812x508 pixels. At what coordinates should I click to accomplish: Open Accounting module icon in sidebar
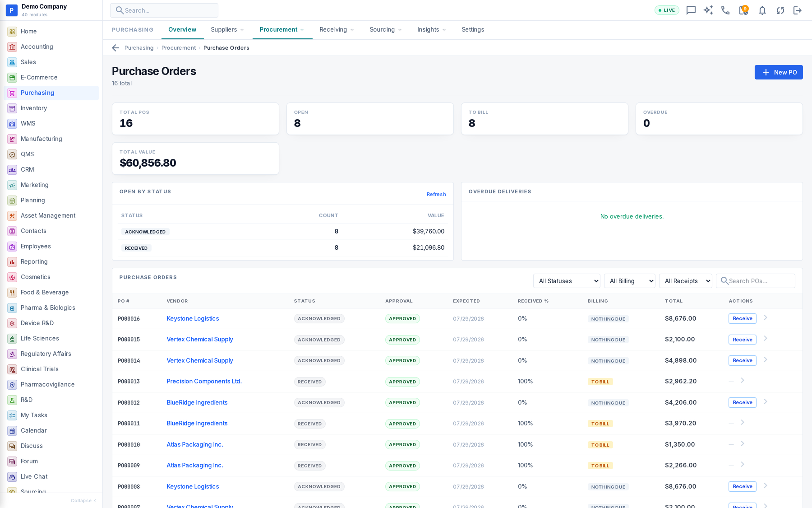(12, 47)
